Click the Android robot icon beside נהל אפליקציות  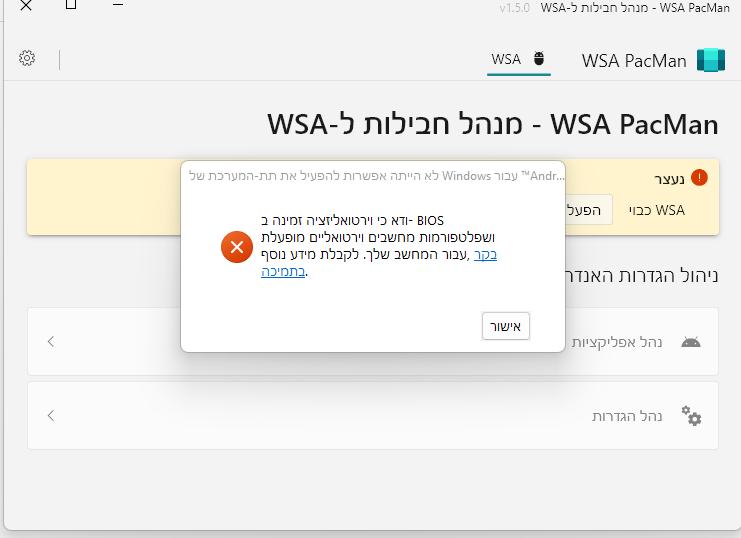click(690, 342)
